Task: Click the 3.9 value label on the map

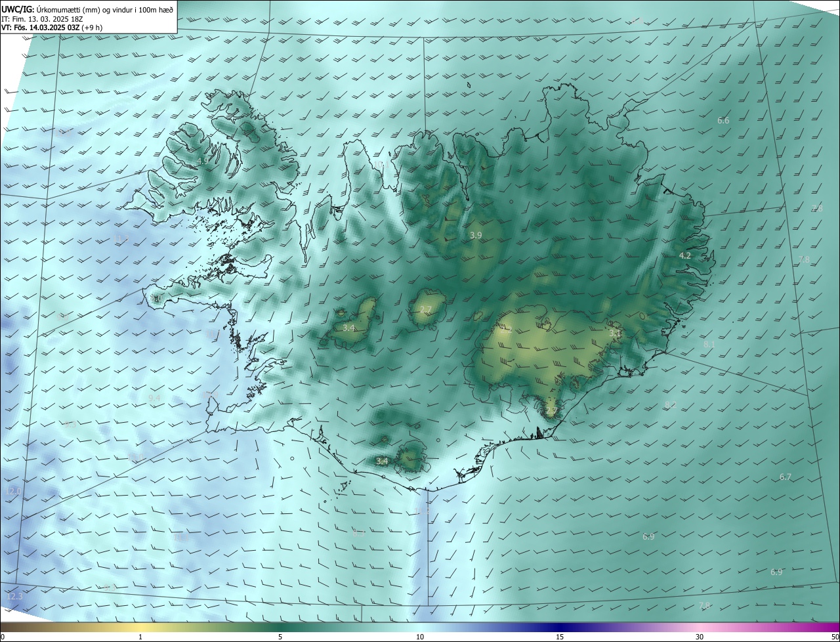Action: pos(476,235)
